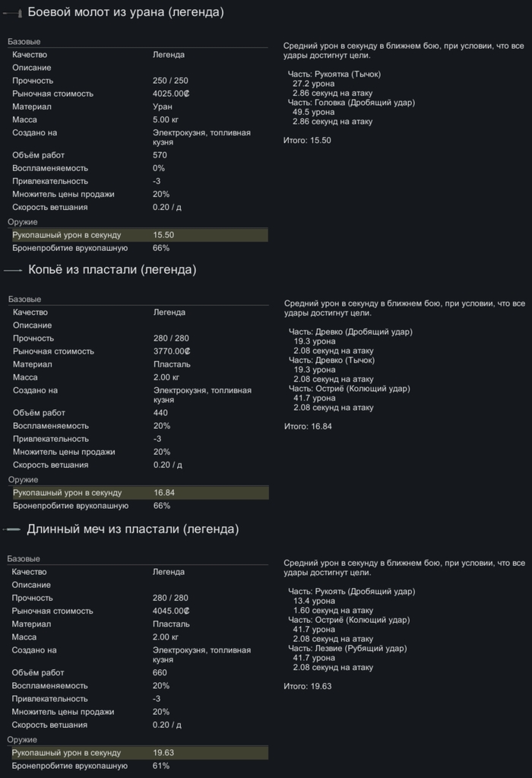The image size is (532, 778).
Task: Click the title Длинный меч из пластали (легенда)
Action: coord(133,529)
